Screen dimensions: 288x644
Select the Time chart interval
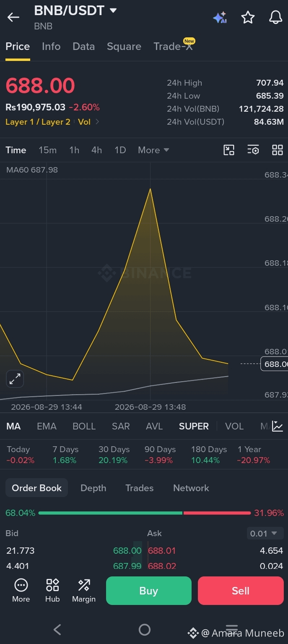click(x=16, y=150)
